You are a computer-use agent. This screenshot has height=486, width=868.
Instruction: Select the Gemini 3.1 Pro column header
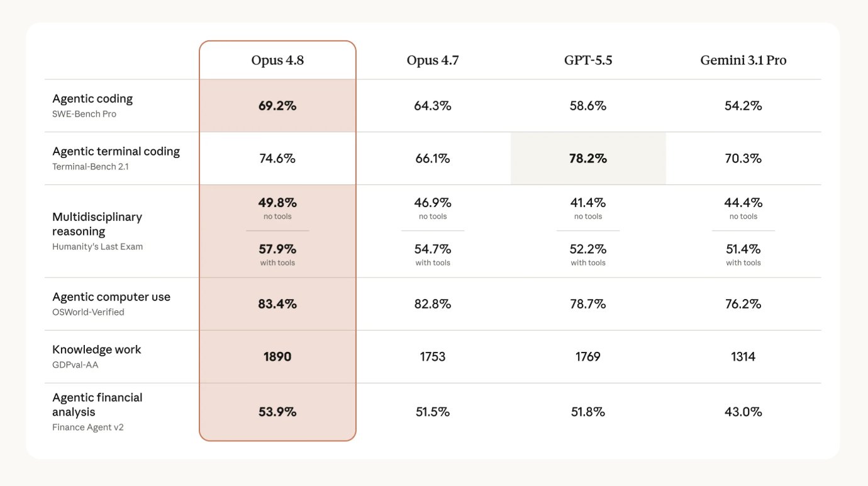pyautogui.click(x=743, y=60)
